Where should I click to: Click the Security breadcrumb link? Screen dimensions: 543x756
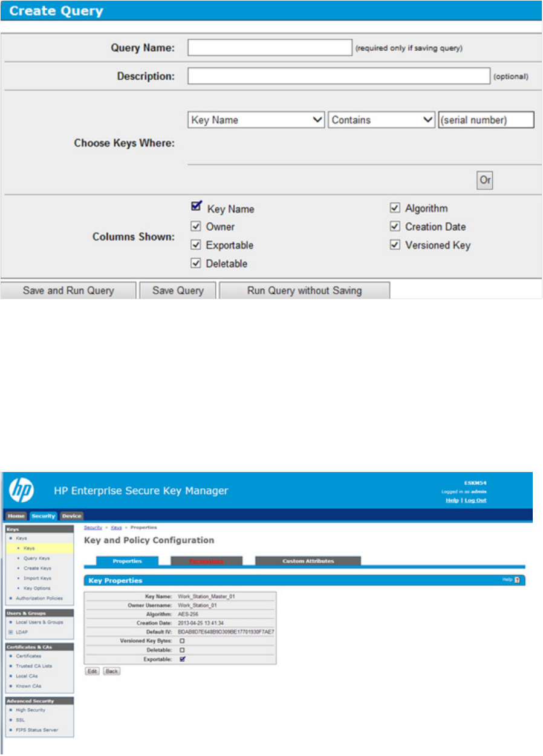click(93, 528)
